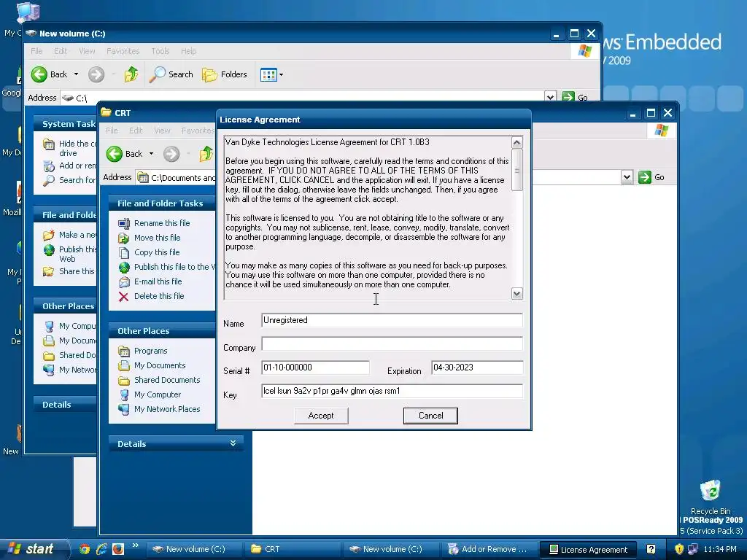Open Back history dropdown in CRT window

(152, 154)
